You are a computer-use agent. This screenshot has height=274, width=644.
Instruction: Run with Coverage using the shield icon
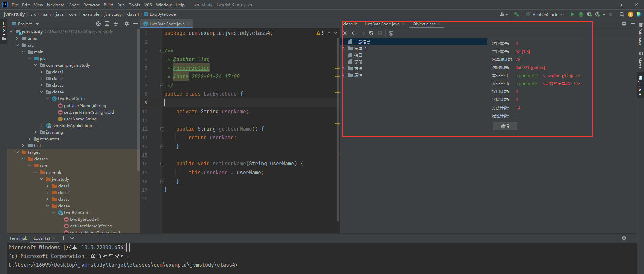pyautogui.click(x=589, y=14)
